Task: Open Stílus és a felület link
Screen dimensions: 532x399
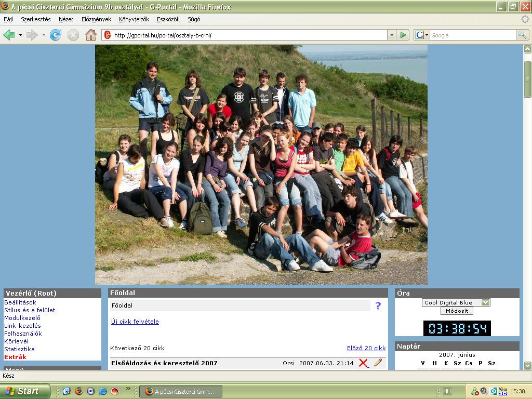Action: [30, 310]
